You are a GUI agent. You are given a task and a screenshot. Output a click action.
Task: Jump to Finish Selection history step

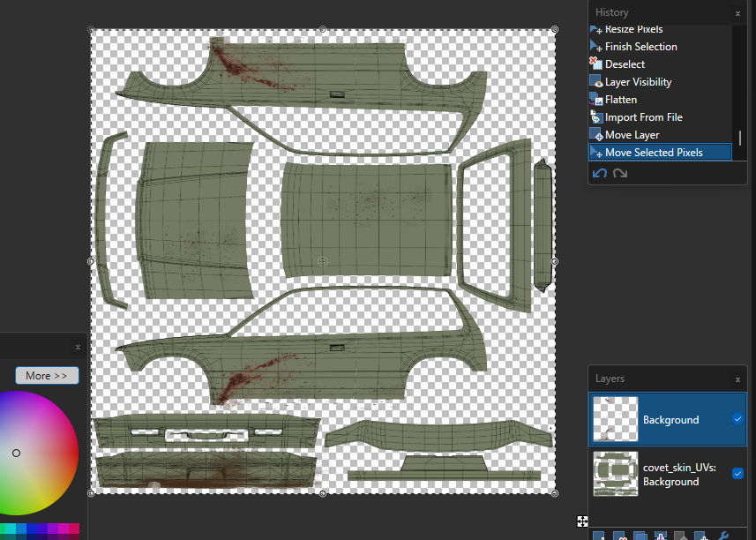pos(660,47)
